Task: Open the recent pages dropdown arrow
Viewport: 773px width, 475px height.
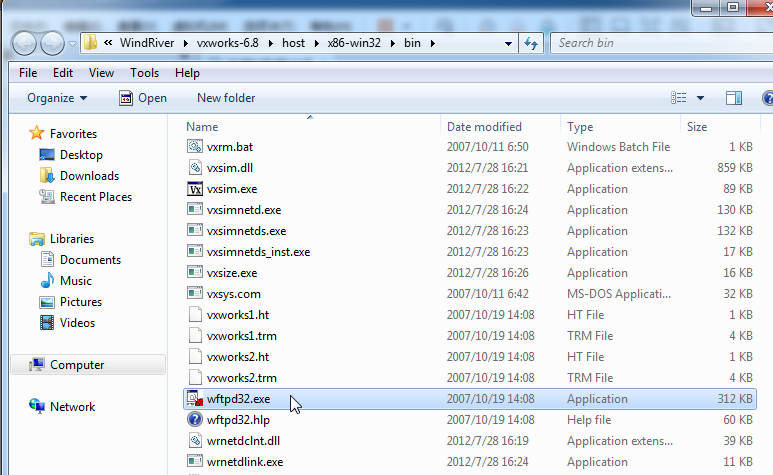Action: [72, 44]
